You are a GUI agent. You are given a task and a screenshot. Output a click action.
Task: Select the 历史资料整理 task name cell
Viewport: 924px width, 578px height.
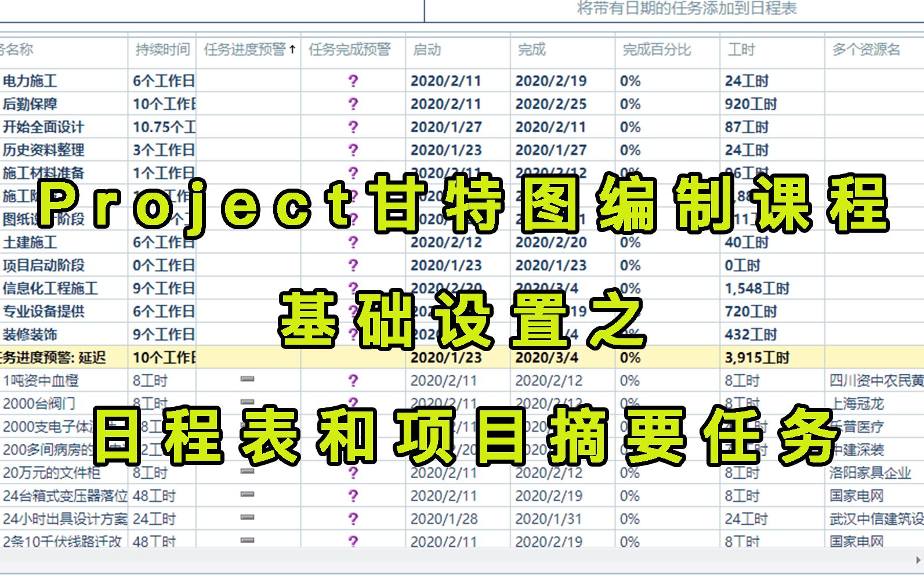pyautogui.click(x=64, y=150)
